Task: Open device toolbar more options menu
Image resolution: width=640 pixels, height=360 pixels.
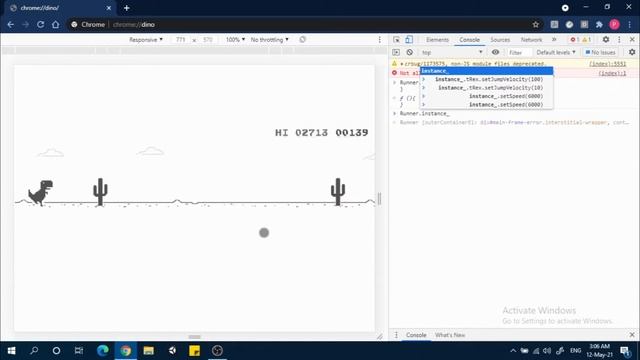Action: tap(380, 40)
